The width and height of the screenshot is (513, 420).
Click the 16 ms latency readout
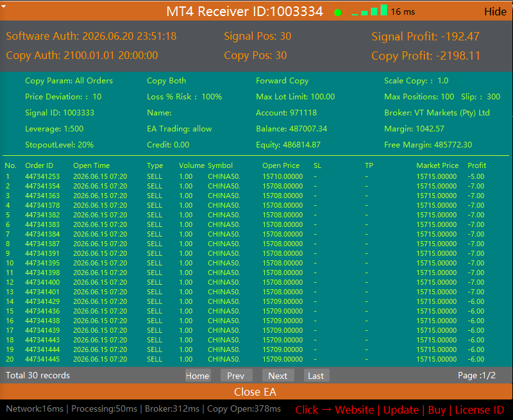[403, 12]
